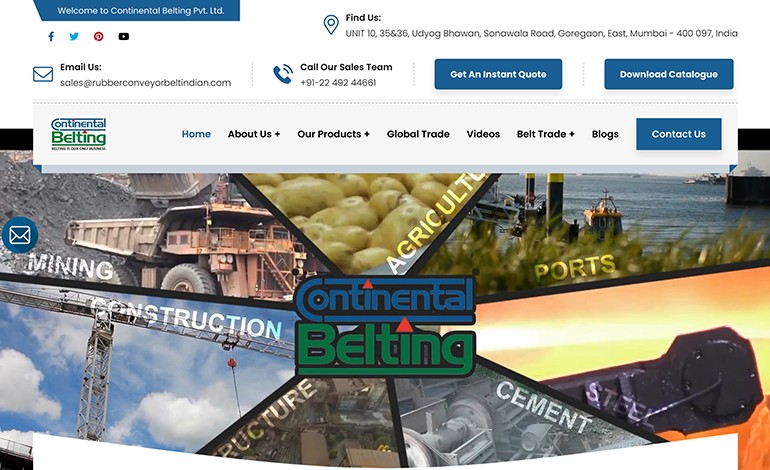Image resolution: width=770 pixels, height=470 pixels.
Task: Open the Videos page
Action: click(483, 134)
